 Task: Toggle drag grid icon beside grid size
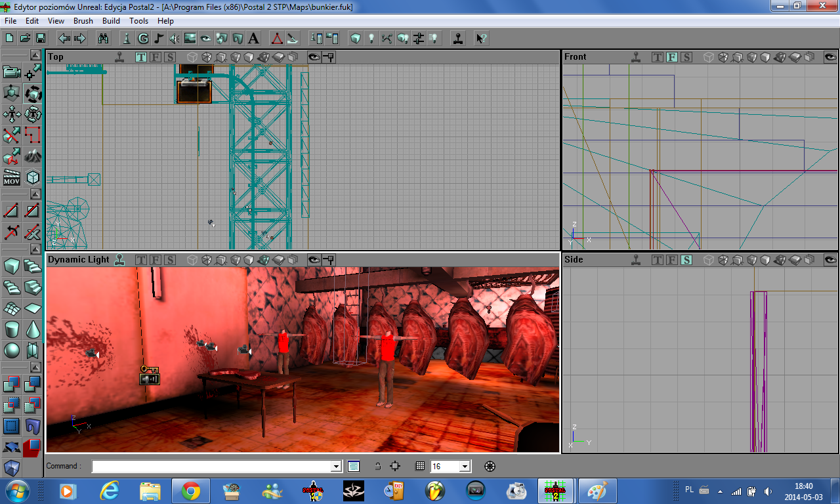click(x=420, y=467)
